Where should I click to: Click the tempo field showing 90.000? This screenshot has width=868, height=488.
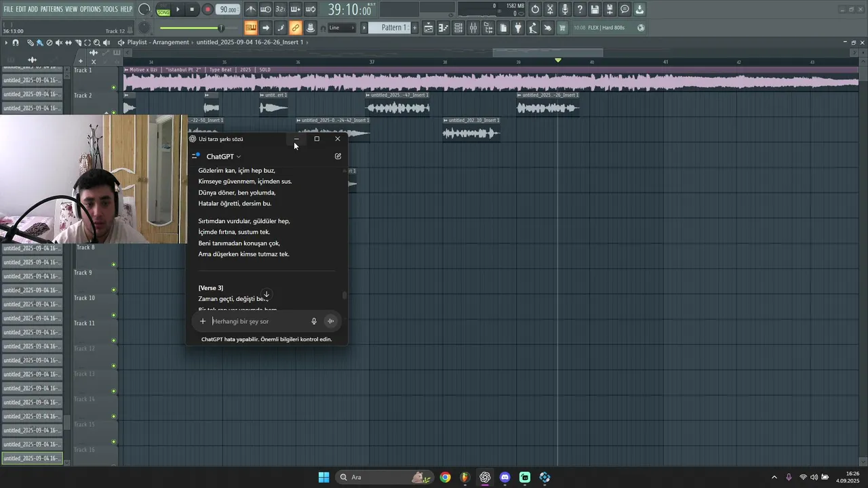pyautogui.click(x=229, y=9)
